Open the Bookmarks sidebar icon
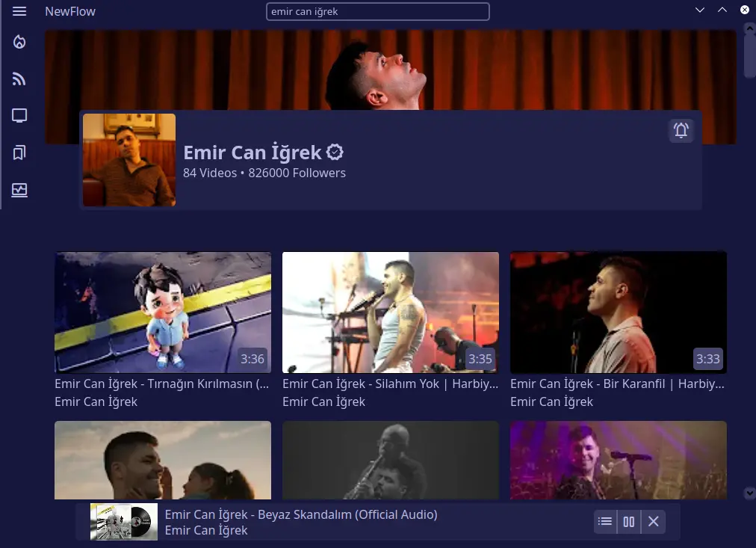This screenshot has width=756, height=548. pyautogui.click(x=19, y=153)
